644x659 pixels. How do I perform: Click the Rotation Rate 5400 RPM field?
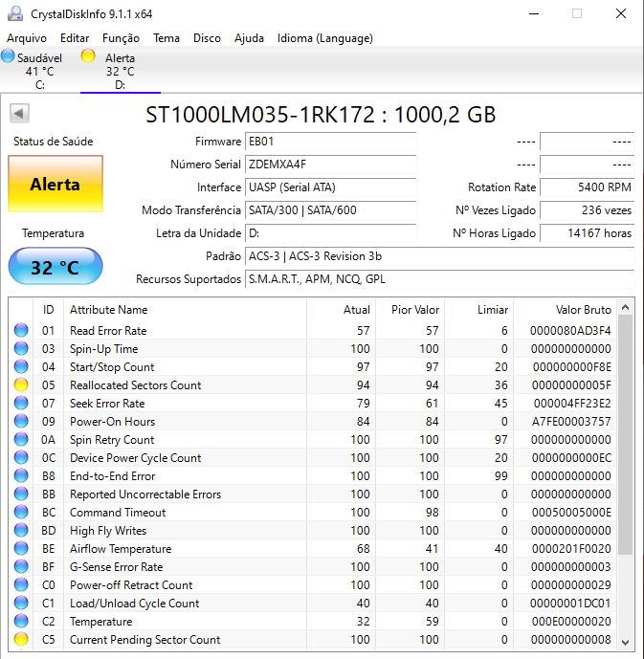[x=587, y=187]
